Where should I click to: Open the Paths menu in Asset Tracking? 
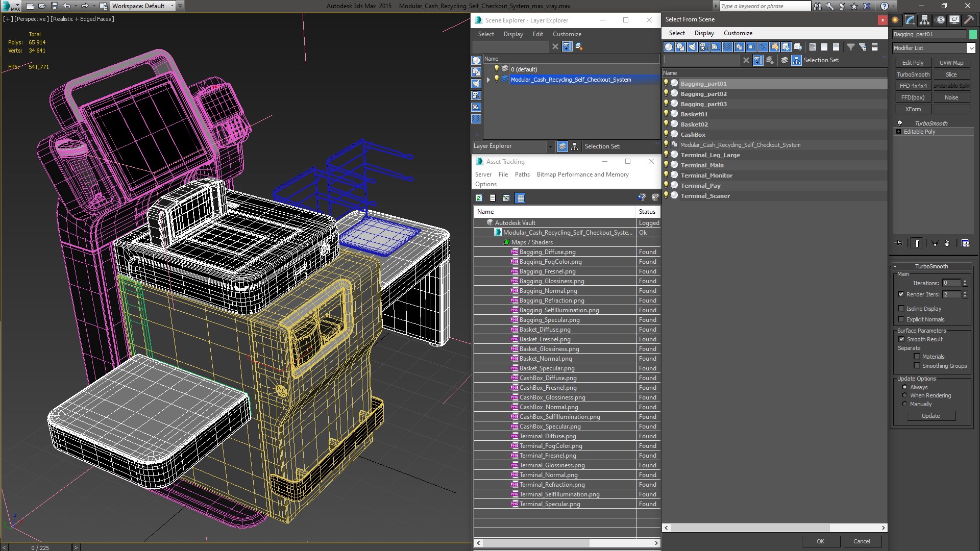522,174
